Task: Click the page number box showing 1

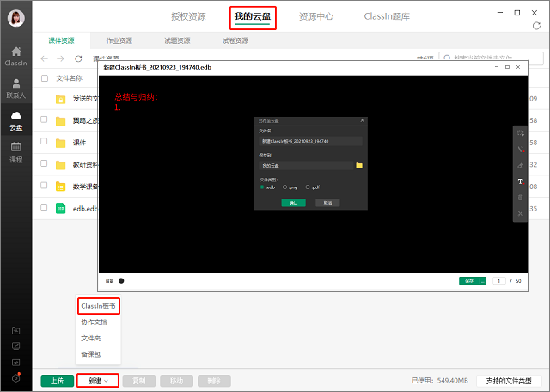Action: click(499, 281)
